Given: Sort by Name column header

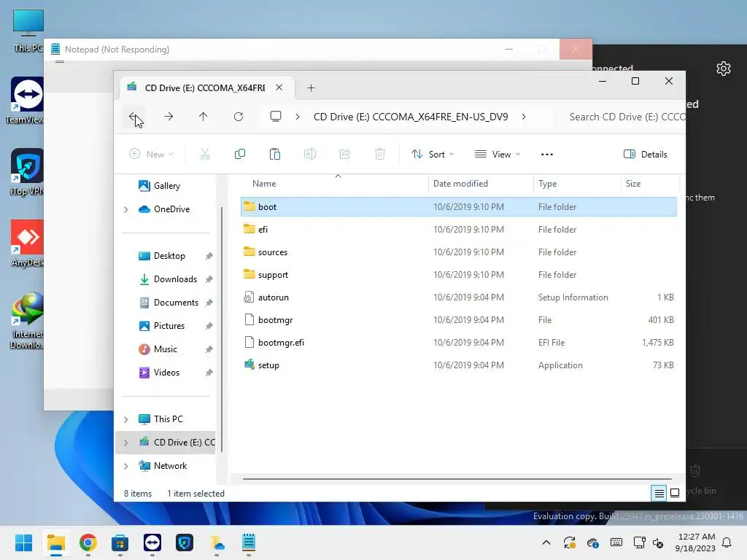Looking at the screenshot, I should (264, 183).
